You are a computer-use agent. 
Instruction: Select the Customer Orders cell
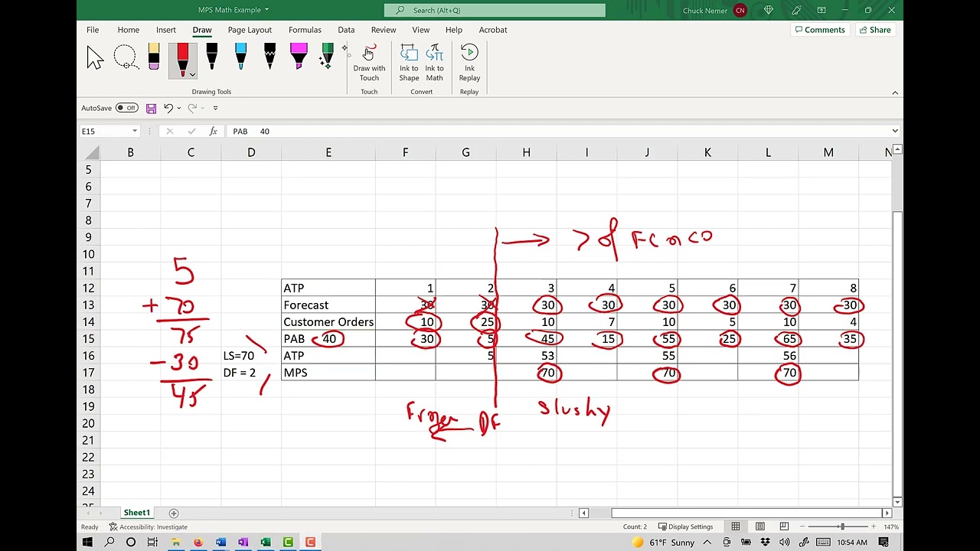coord(328,322)
